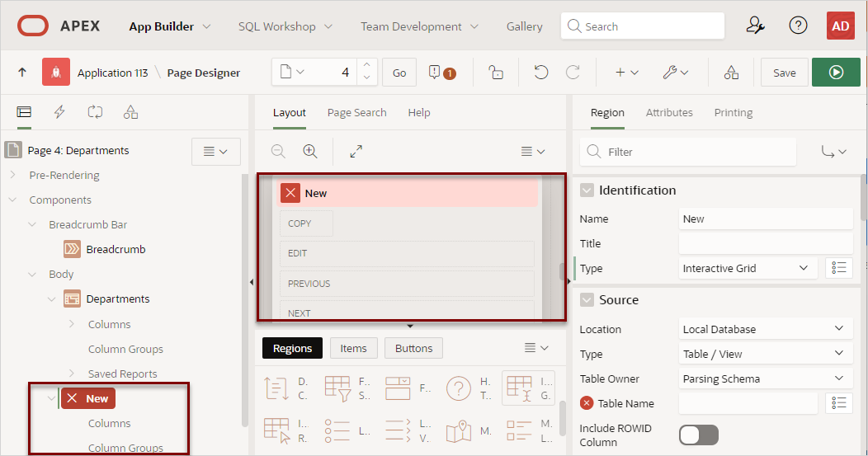Screen dimensions: 868x456
Task: Open the Location Local Database dropdown
Action: click(766, 329)
